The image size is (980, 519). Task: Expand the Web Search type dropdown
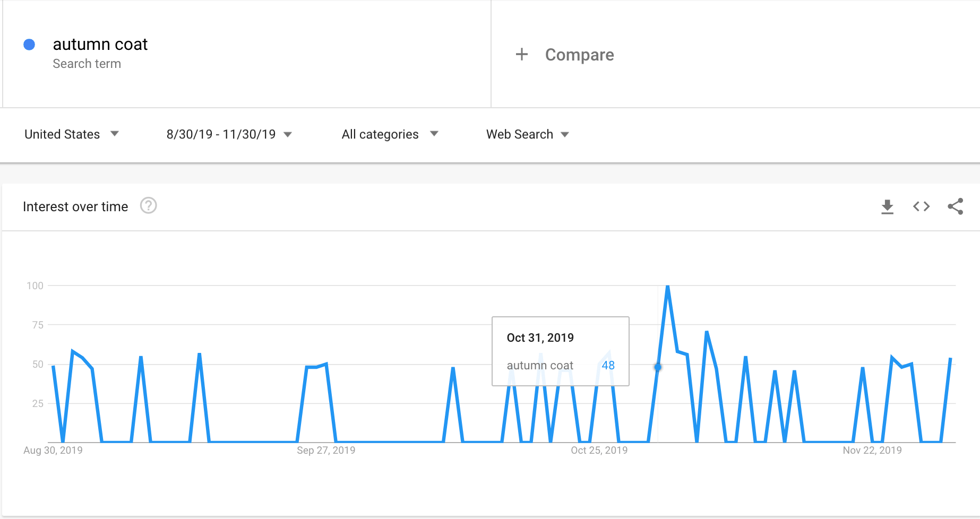click(x=527, y=134)
